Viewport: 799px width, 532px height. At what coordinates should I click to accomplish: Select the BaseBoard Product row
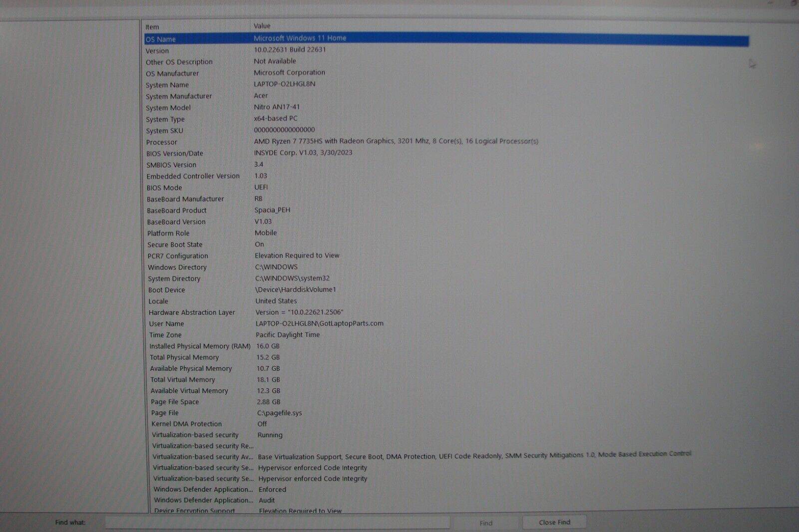pyautogui.click(x=177, y=211)
